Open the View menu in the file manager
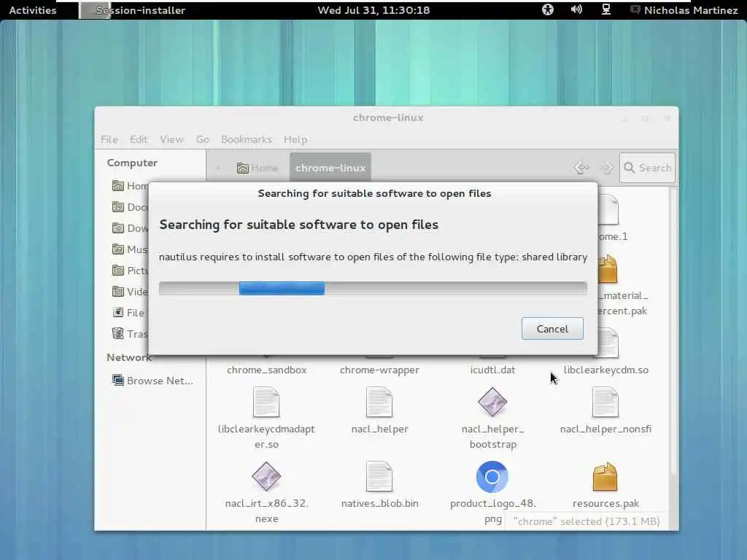 coord(171,139)
